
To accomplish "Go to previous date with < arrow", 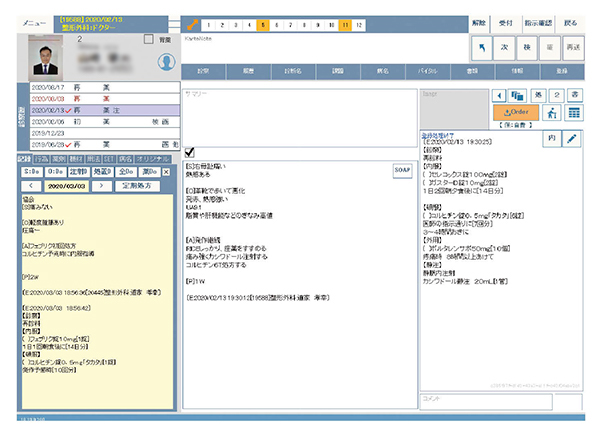I will [31, 185].
